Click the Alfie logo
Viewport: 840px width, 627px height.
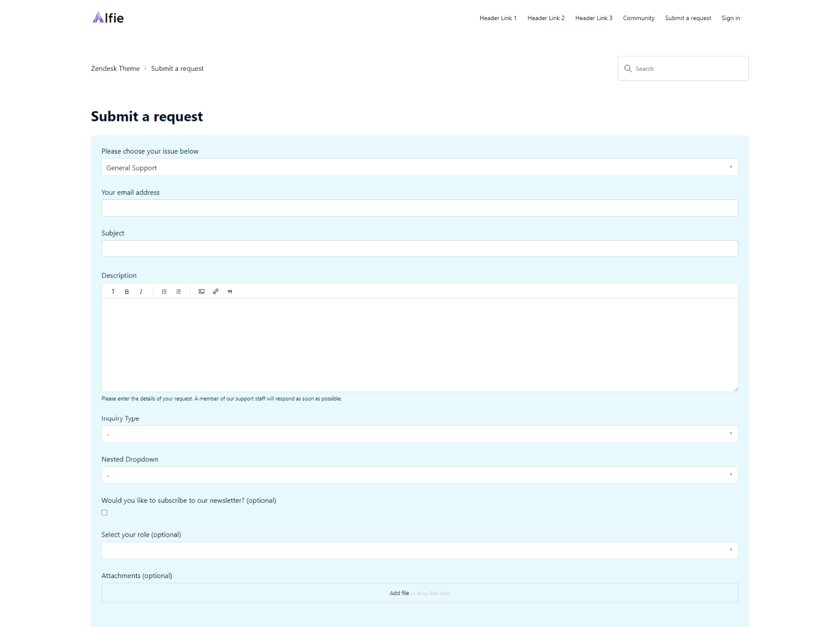[x=108, y=18]
